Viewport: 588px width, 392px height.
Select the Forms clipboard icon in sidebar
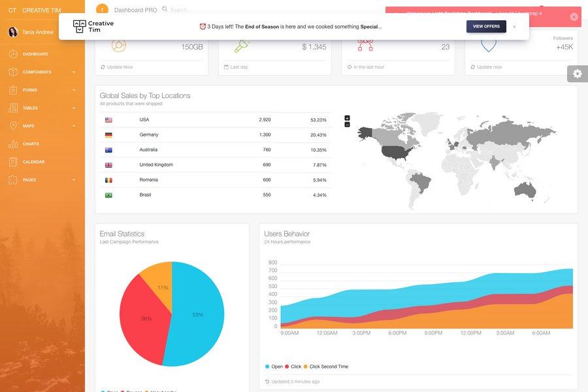point(14,89)
